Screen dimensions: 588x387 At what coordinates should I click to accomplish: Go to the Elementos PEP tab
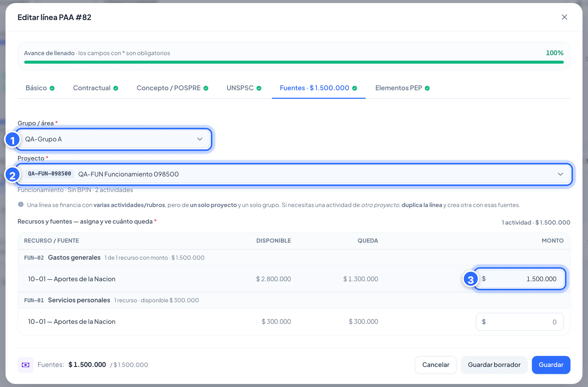402,88
